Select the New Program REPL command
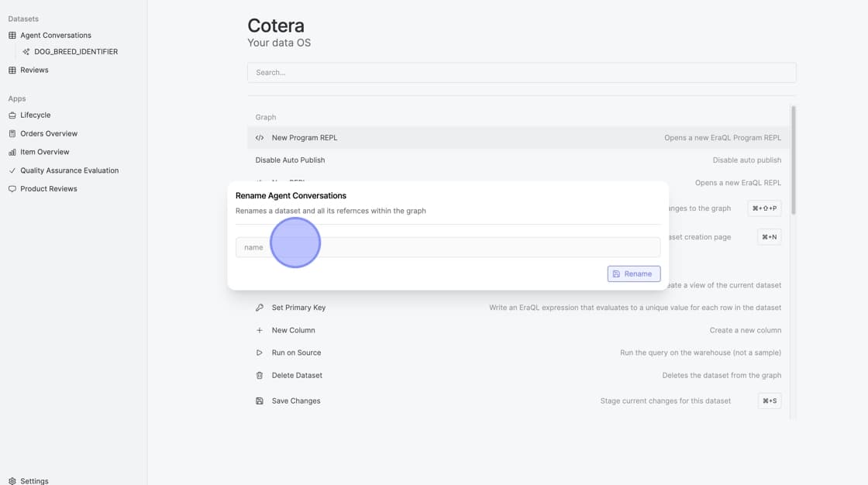868x485 pixels. tap(305, 138)
